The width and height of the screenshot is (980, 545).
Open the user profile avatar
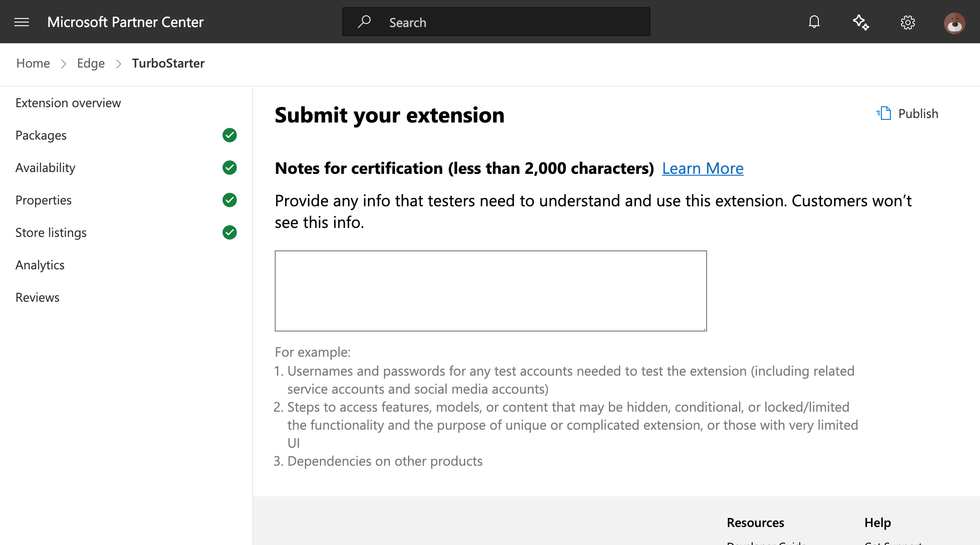tap(954, 23)
